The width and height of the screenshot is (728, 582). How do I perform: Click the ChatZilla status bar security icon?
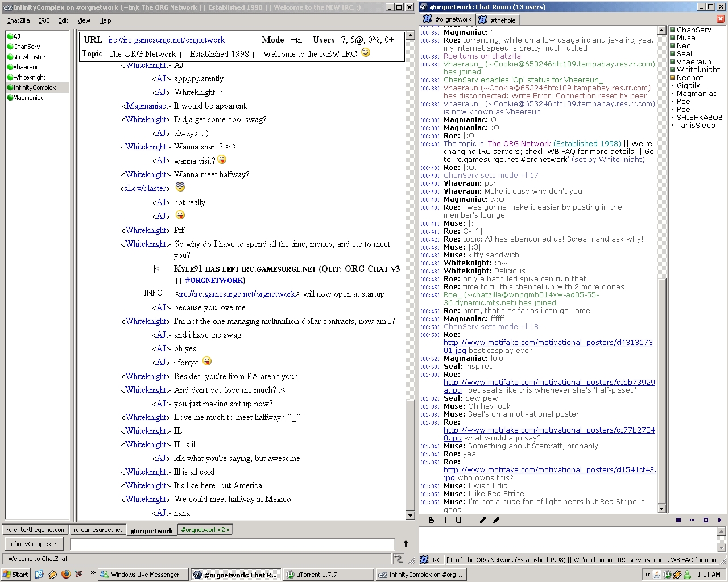tap(399, 559)
